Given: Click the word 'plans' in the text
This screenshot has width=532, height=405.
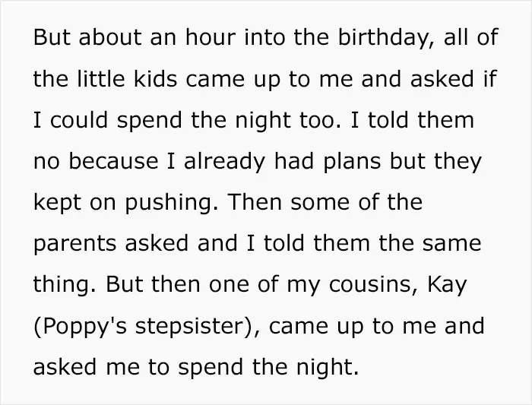Looking at the screenshot, I should (352, 162).
